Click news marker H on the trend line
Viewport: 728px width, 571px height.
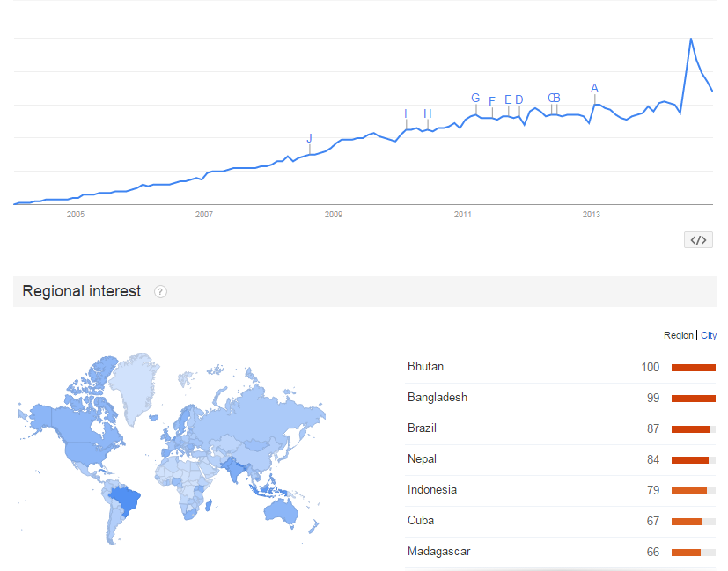428,113
